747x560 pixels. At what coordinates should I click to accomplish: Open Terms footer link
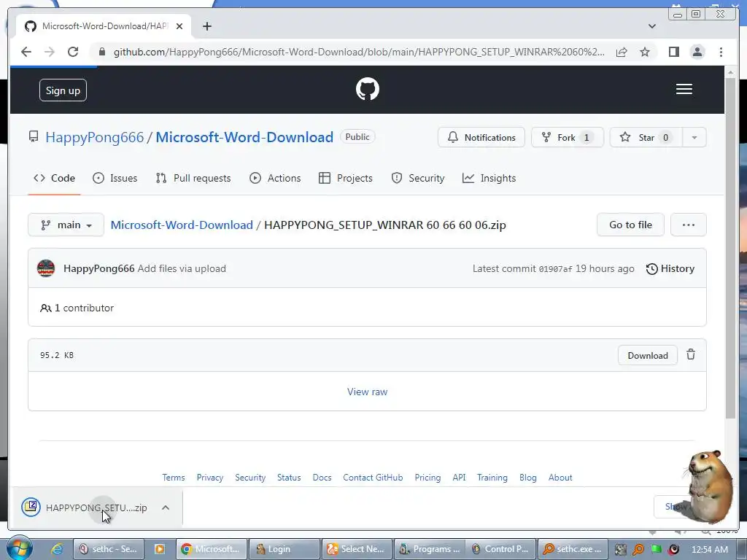coord(174,477)
